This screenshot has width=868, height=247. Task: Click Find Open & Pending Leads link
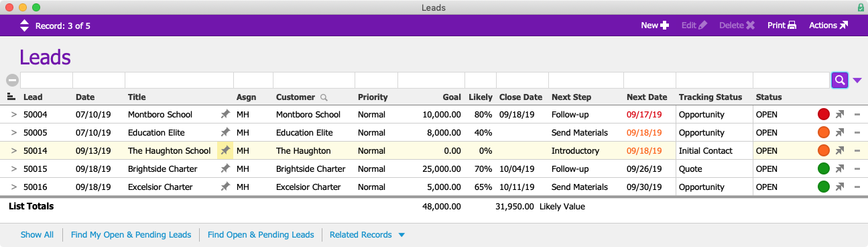[x=261, y=235]
